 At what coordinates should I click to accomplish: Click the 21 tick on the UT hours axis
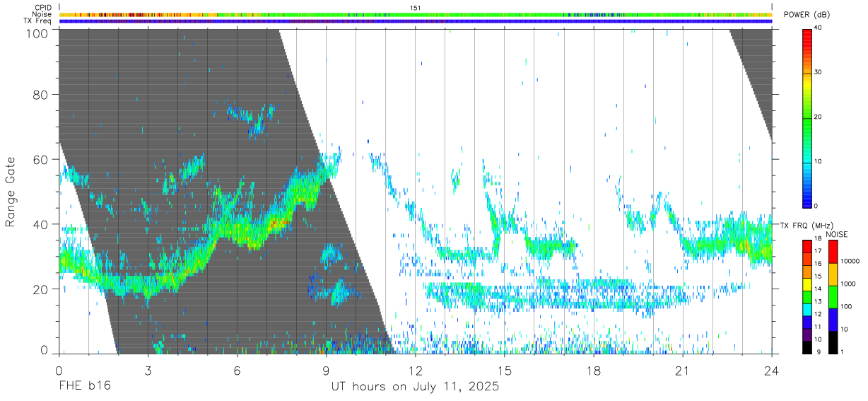[682, 371]
